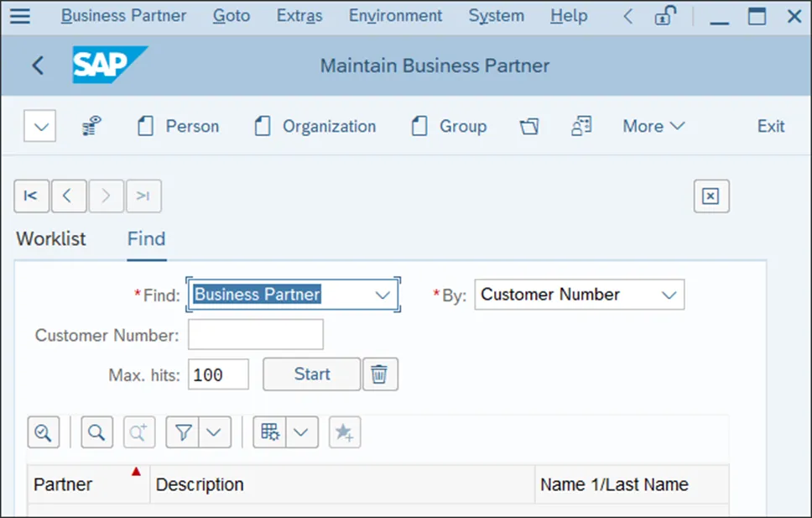
Task: Close the locator panel with X box
Action: (711, 196)
